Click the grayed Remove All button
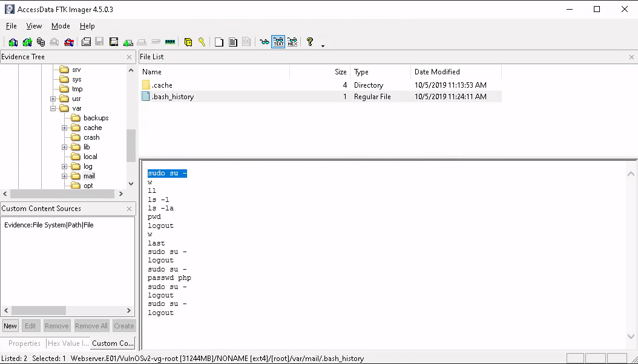The height and width of the screenshot is (364, 638). pos(91,326)
